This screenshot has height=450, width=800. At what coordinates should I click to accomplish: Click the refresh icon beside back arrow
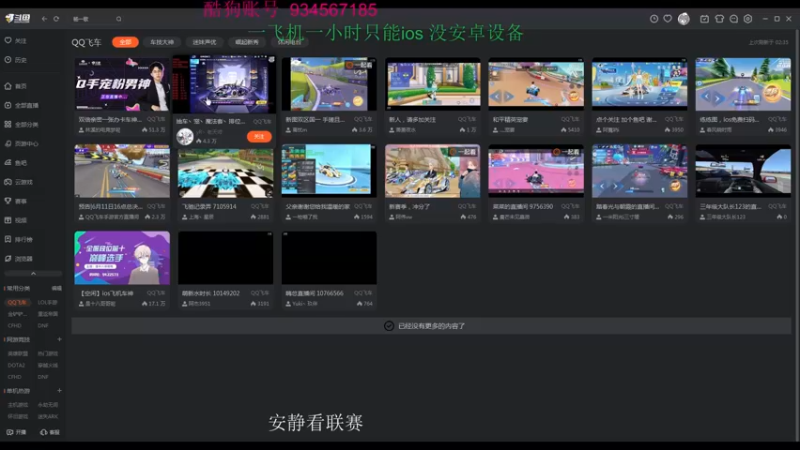tap(56, 19)
